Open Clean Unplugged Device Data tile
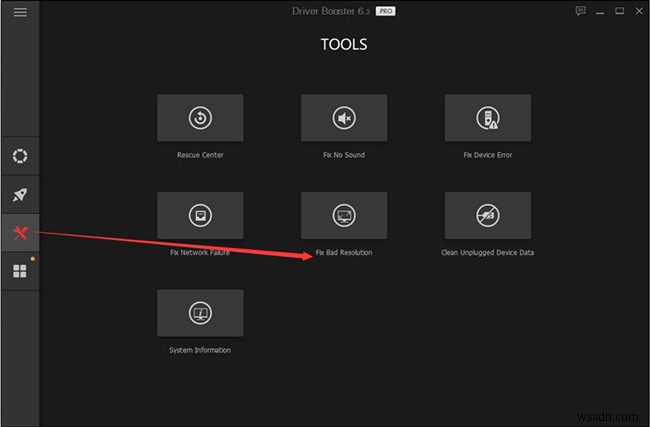650x427 pixels. 488,215
